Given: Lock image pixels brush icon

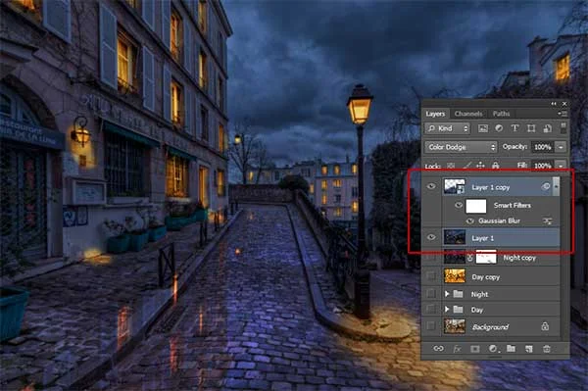Looking at the screenshot, I should click(x=466, y=166).
